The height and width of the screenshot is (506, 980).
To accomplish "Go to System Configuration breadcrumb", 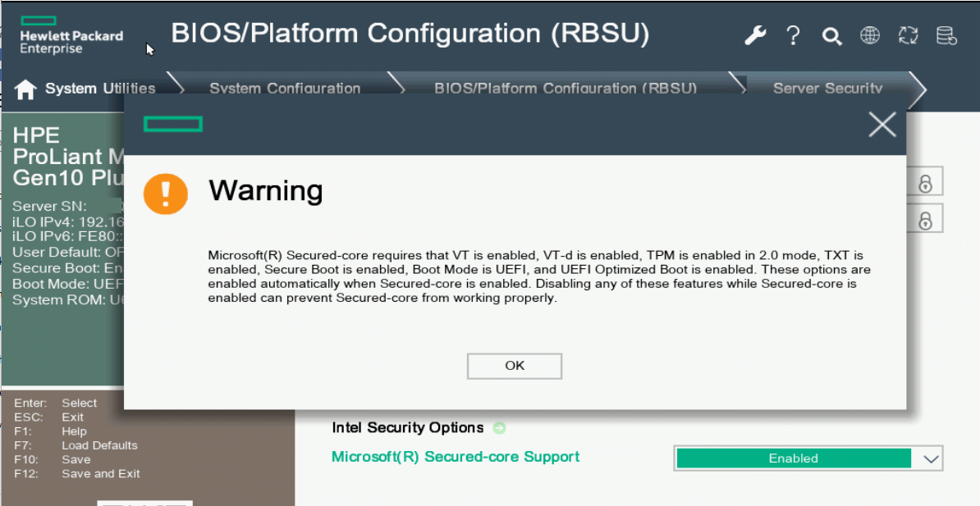I will click(x=284, y=89).
